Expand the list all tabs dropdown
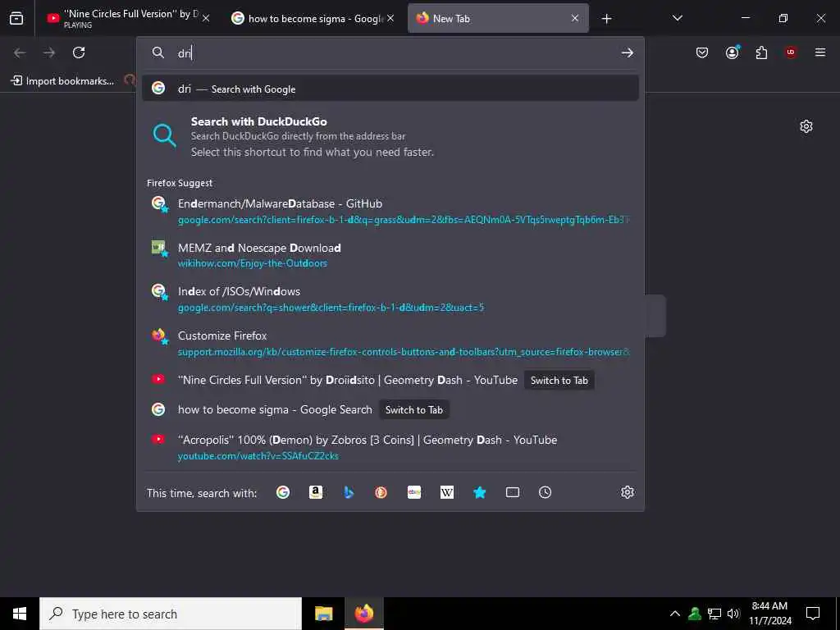The width and height of the screenshot is (840, 630). (x=677, y=18)
